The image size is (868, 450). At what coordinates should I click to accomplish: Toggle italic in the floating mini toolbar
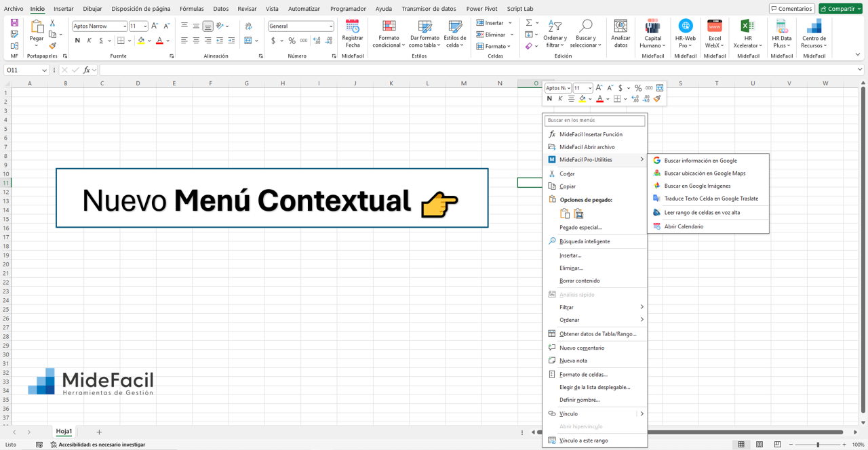(560, 98)
